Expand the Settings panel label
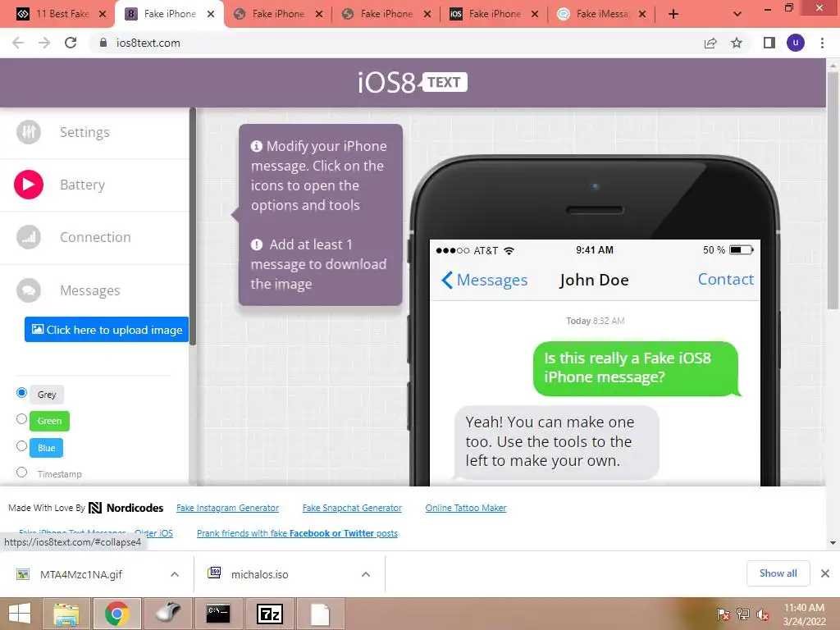The image size is (840, 630). tap(84, 132)
